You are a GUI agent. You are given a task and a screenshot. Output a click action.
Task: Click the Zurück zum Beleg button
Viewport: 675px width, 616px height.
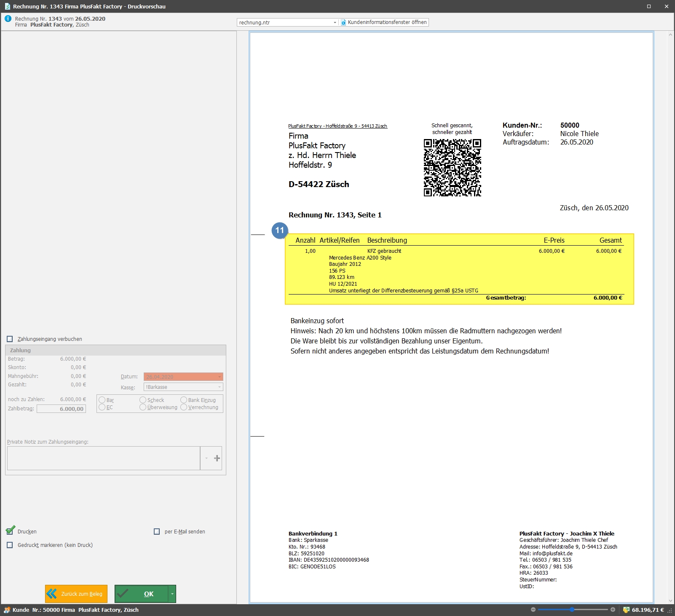(76, 594)
